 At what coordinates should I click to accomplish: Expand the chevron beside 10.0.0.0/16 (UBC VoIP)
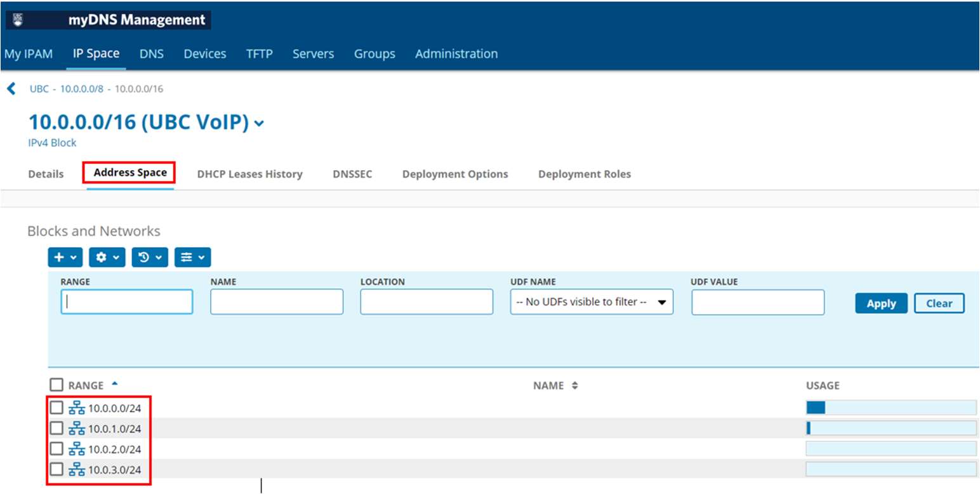click(259, 123)
